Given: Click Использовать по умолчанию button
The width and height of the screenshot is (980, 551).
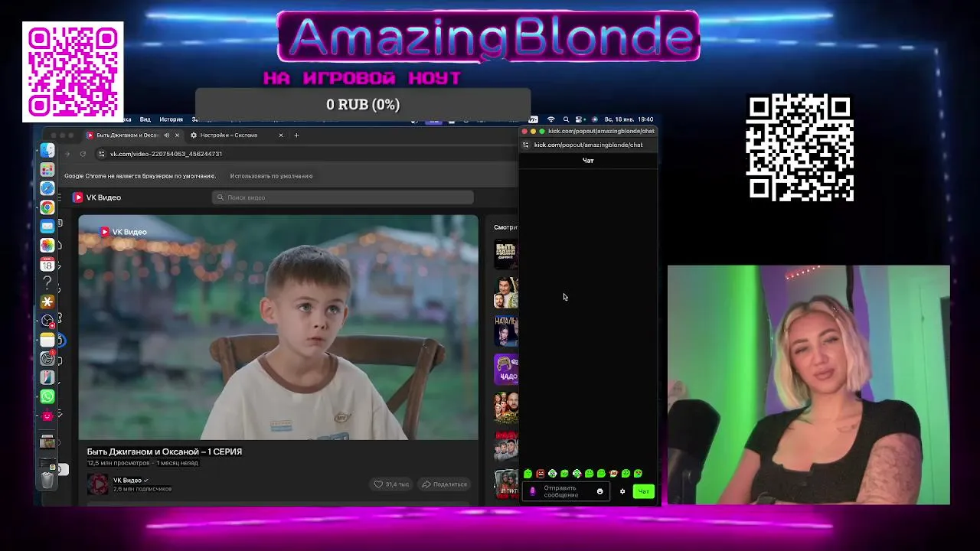Looking at the screenshot, I should coord(271,176).
